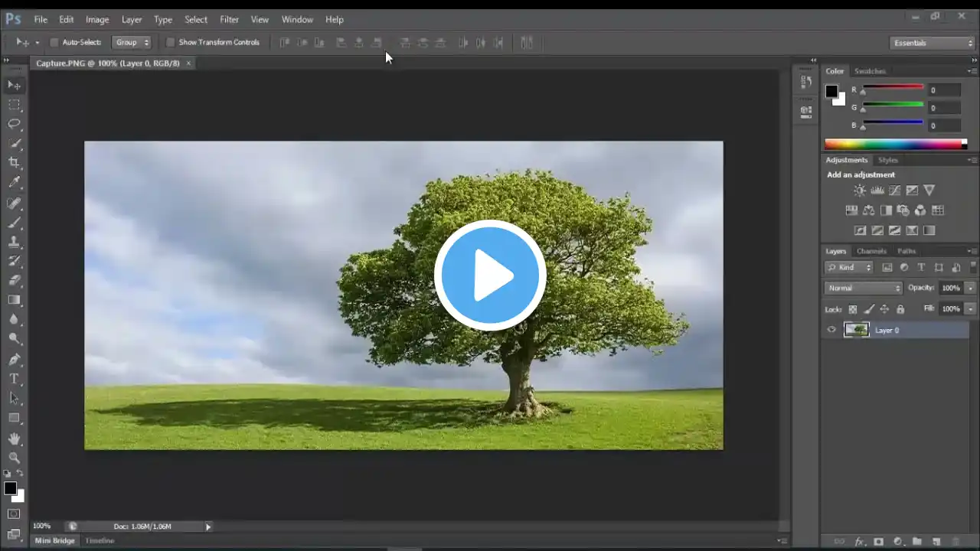Click the zoom percentage field 100%
Image resolution: width=980 pixels, height=551 pixels.
pyautogui.click(x=41, y=527)
